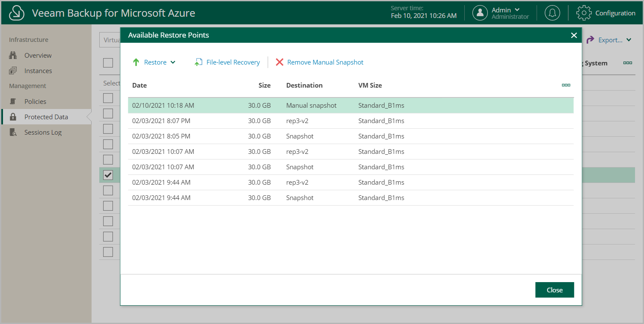Image resolution: width=644 pixels, height=324 pixels.
Task: Click the Overview binoculars icon
Action: coord(13,55)
